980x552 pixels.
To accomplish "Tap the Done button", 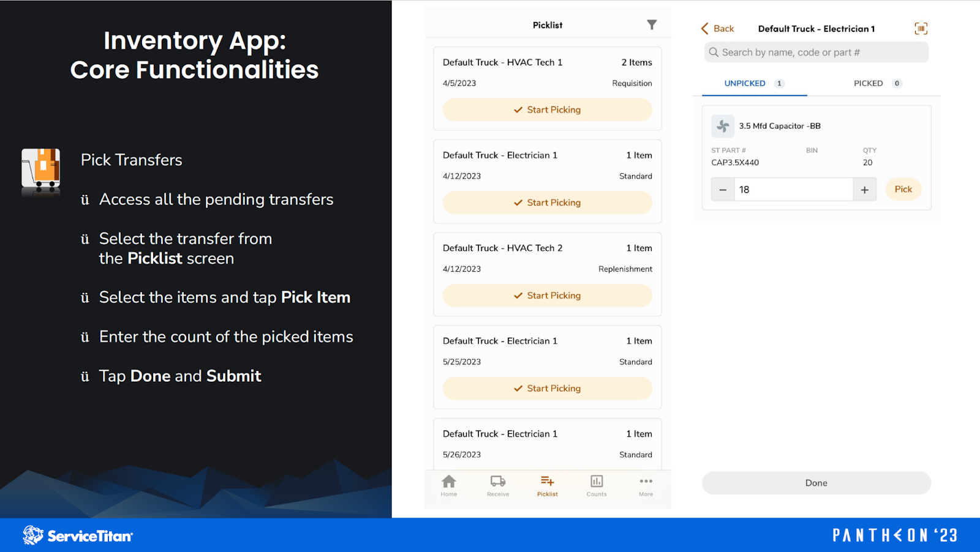I will (x=816, y=483).
